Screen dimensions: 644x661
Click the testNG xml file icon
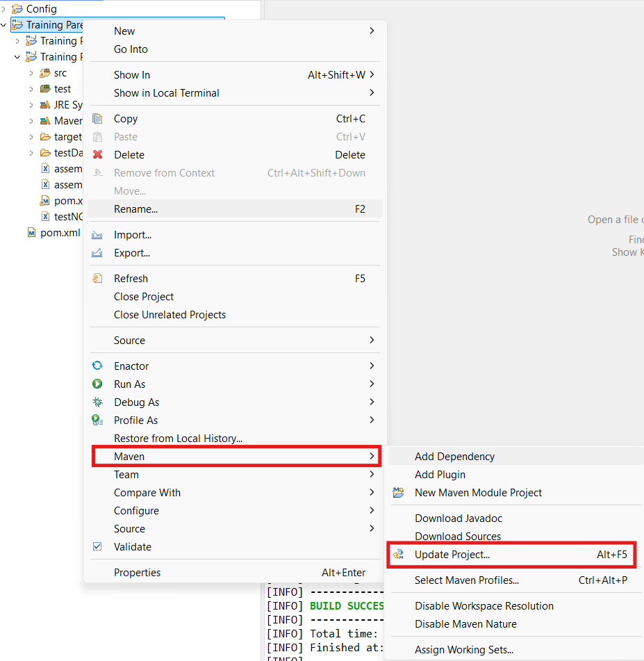pos(46,217)
